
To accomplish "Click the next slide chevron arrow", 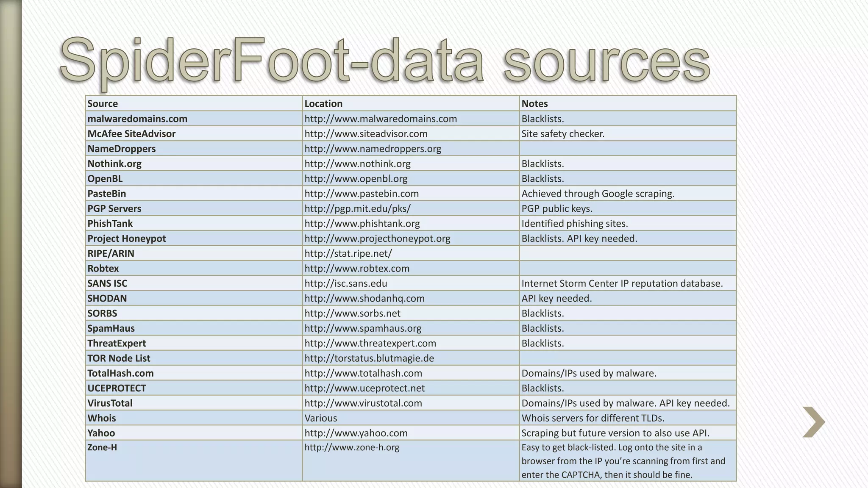I will pos(813,422).
